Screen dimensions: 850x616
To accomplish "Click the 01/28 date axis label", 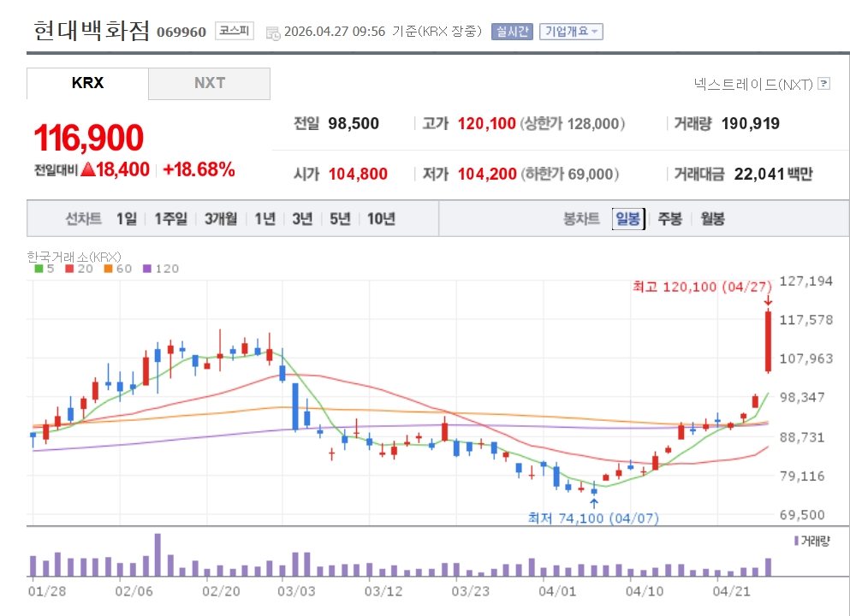I will (x=47, y=591).
